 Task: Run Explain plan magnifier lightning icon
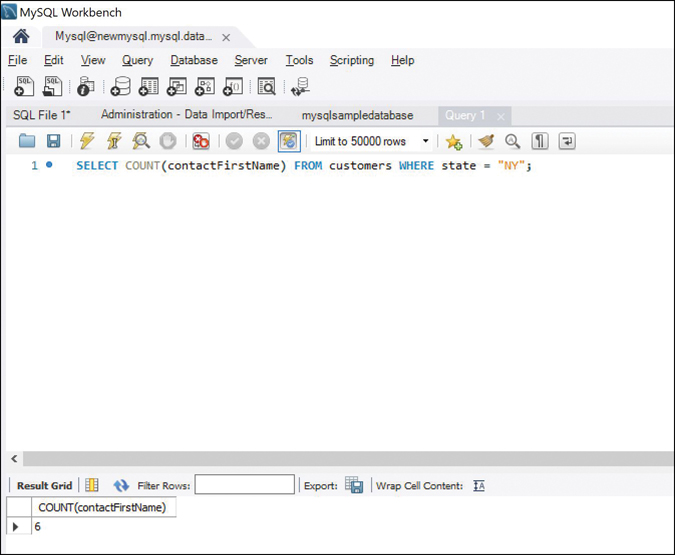click(141, 141)
